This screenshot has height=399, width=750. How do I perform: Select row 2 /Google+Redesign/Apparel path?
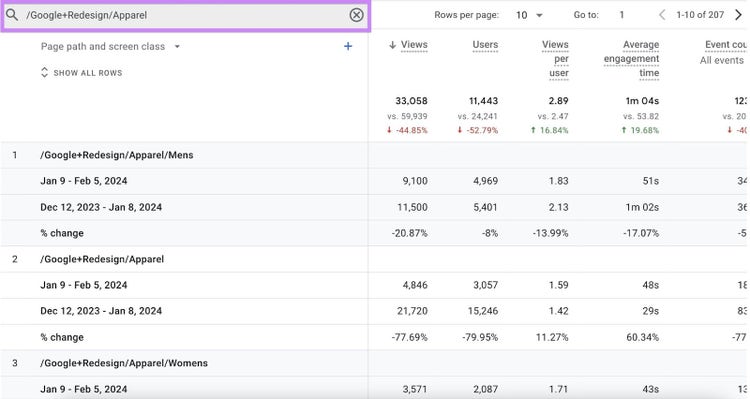102,259
